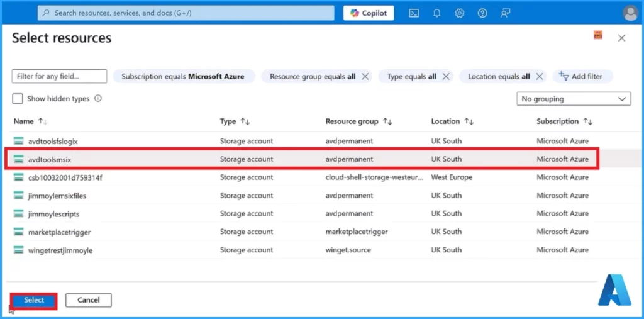
Task: Remove the Location equals all filter
Action: coord(540,77)
